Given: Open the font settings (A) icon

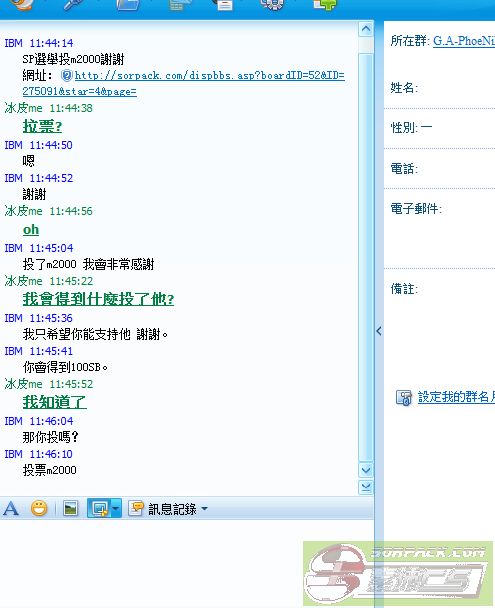Looking at the screenshot, I should [11, 508].
